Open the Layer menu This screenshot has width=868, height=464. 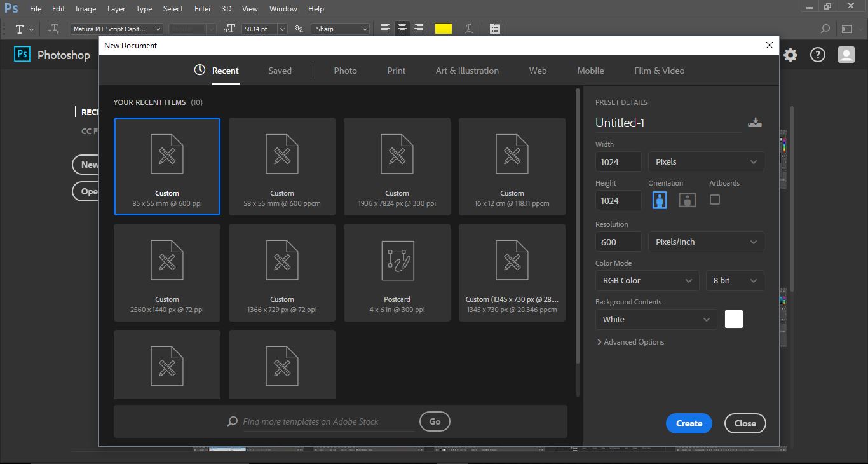[116, 9]
